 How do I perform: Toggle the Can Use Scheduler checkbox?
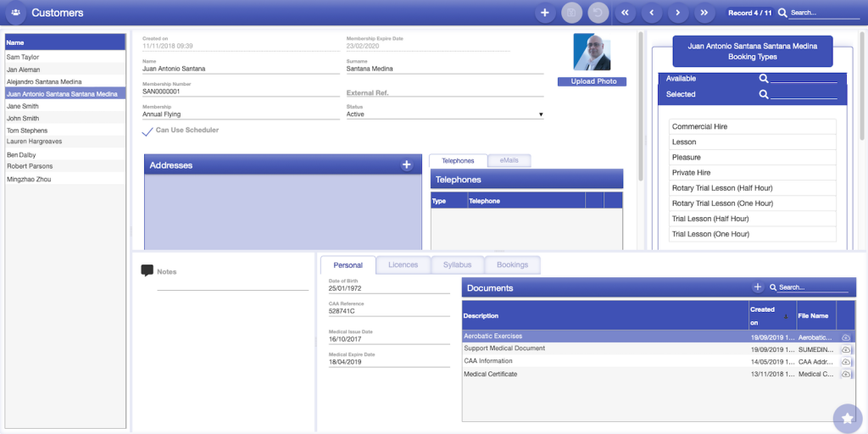tap(147, 131)
